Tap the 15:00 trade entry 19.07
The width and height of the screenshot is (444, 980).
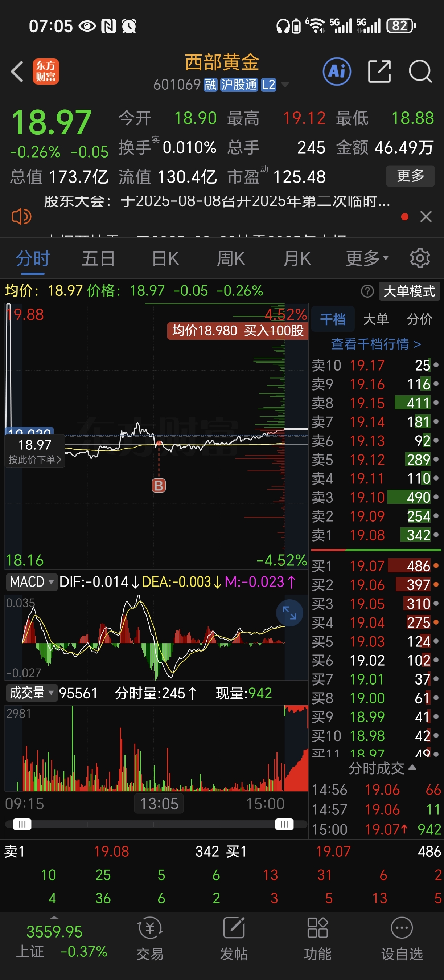376,829
